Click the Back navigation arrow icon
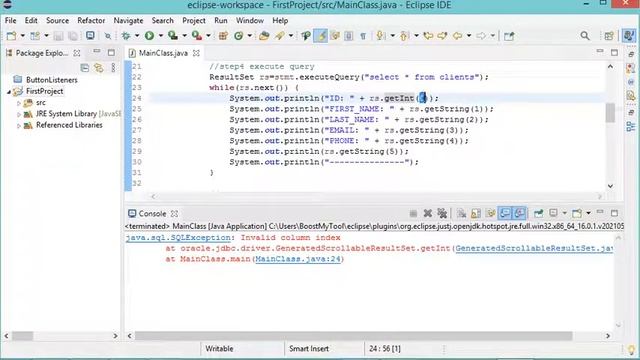The height and width of the screenshot is (360, 640). [x=458, y=36]
